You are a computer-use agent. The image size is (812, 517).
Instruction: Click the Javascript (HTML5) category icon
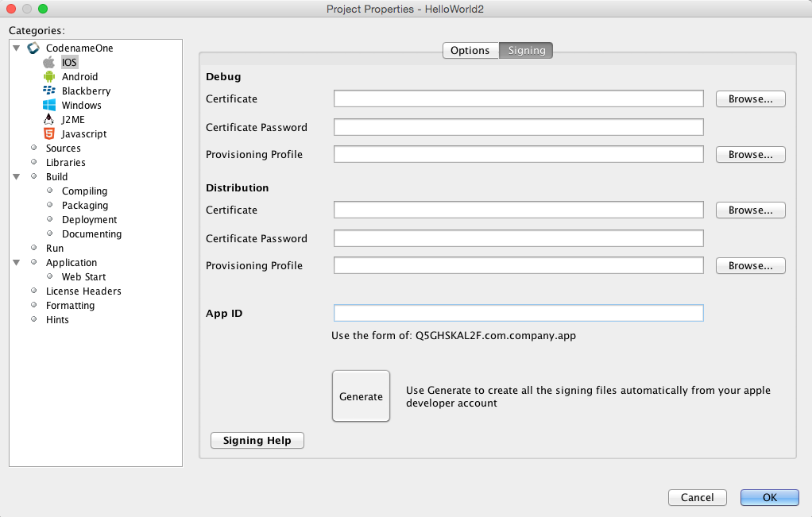tap(49, 133)
